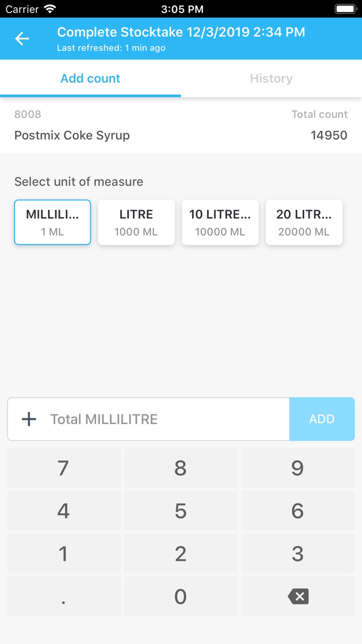Click the ADD button

click(x=322, y=419)
